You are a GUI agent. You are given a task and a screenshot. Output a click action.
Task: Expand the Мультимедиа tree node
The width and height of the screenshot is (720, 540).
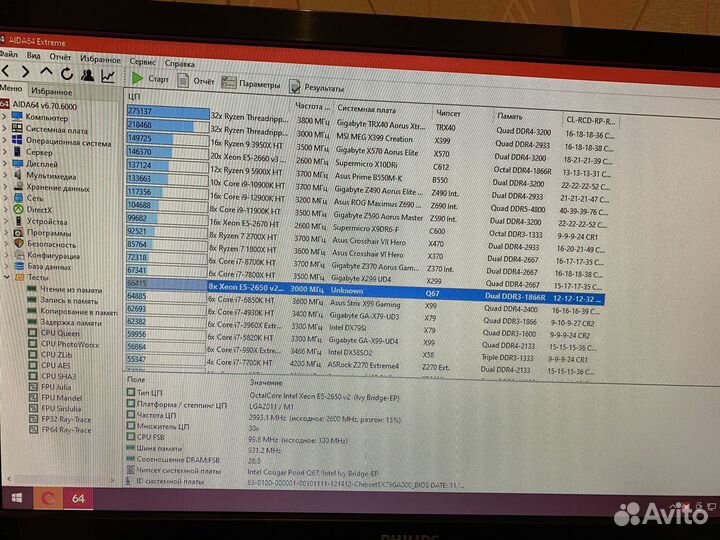[x=5, y=174]
